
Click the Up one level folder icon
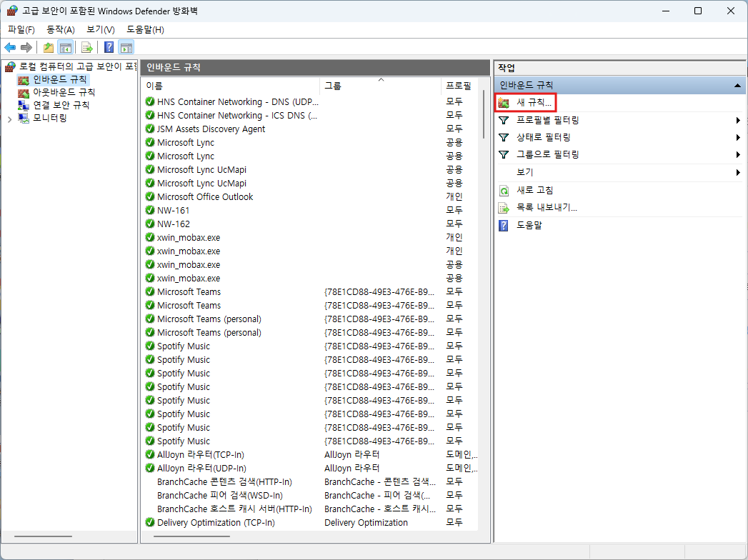[48, 47]
